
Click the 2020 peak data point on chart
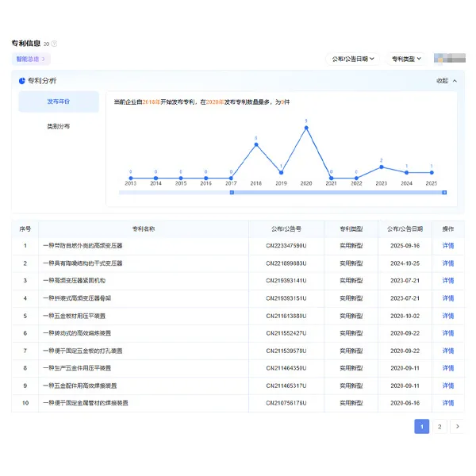click(x=306, y=127)
